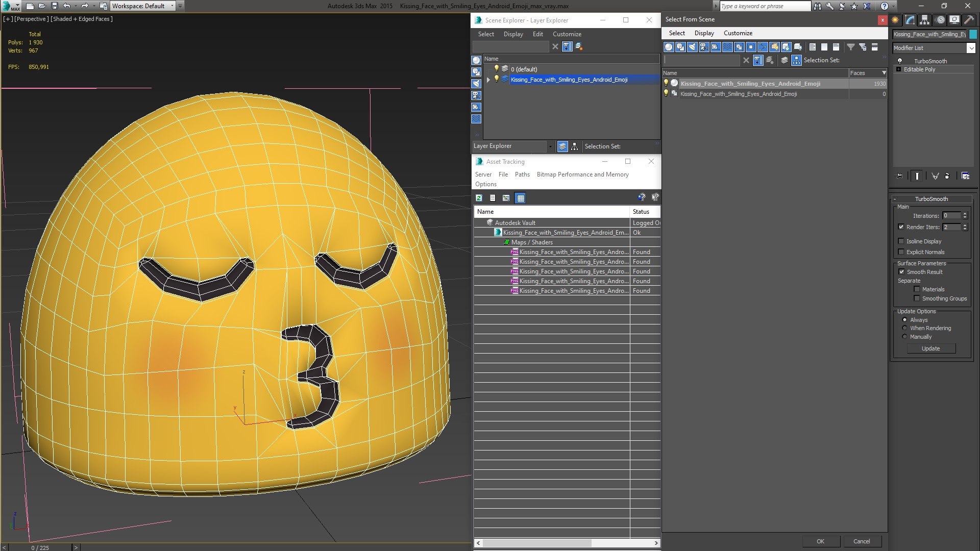This screenshot has width=980, height=551.
Task: Click Create New Layer icon in Layer Explorer
Action: (x=579, y=46)
